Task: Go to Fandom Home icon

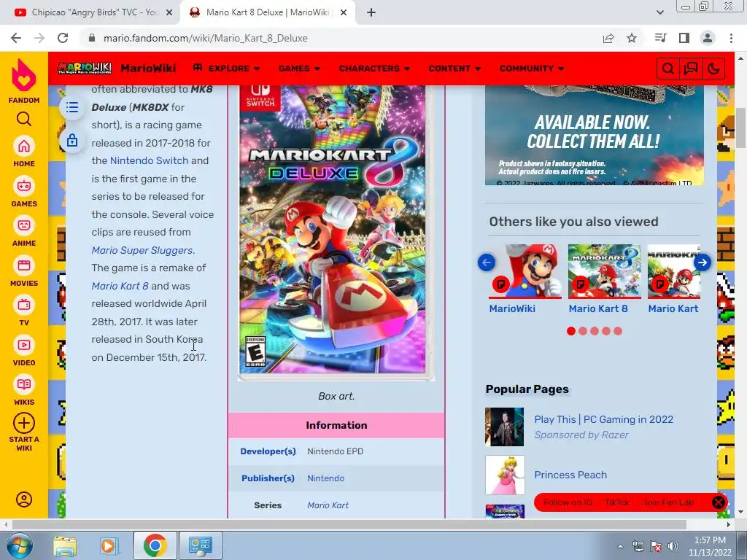Action: pos(24,146)
